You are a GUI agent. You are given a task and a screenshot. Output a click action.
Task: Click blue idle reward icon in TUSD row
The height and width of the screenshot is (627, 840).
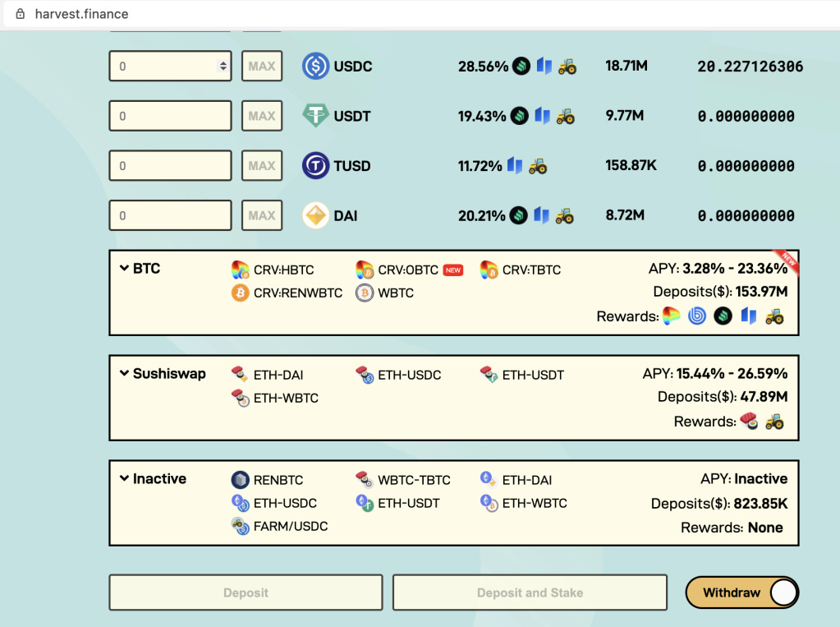coord(515,165)
